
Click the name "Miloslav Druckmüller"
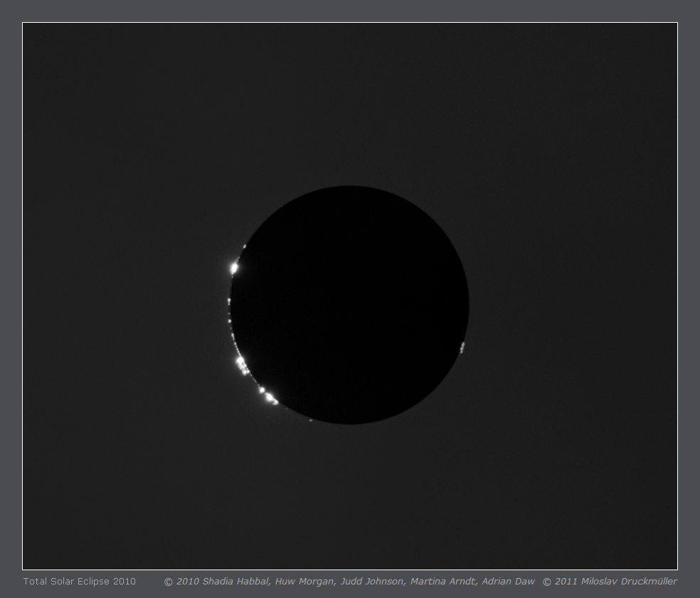[629, 582]
